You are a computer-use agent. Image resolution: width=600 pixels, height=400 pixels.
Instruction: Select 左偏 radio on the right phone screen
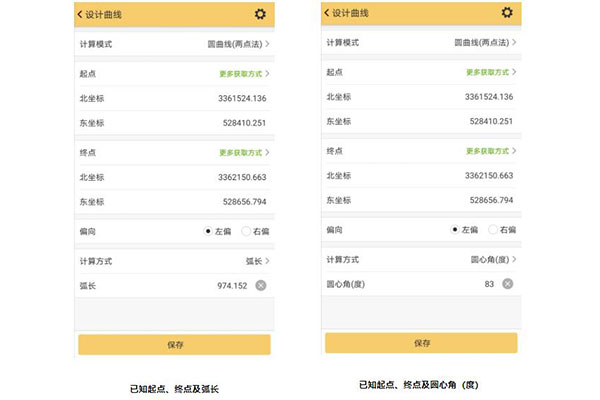tap(456, 229)
